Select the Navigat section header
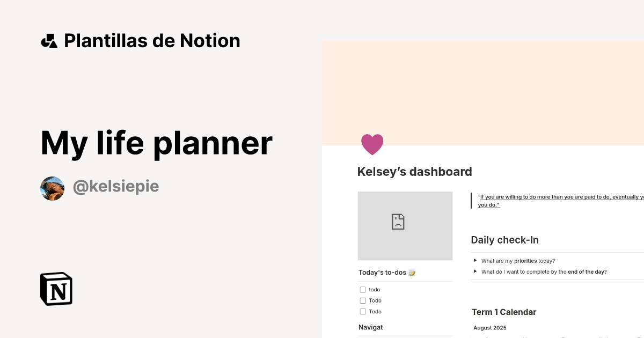The image size is (644, 338). 370,327
